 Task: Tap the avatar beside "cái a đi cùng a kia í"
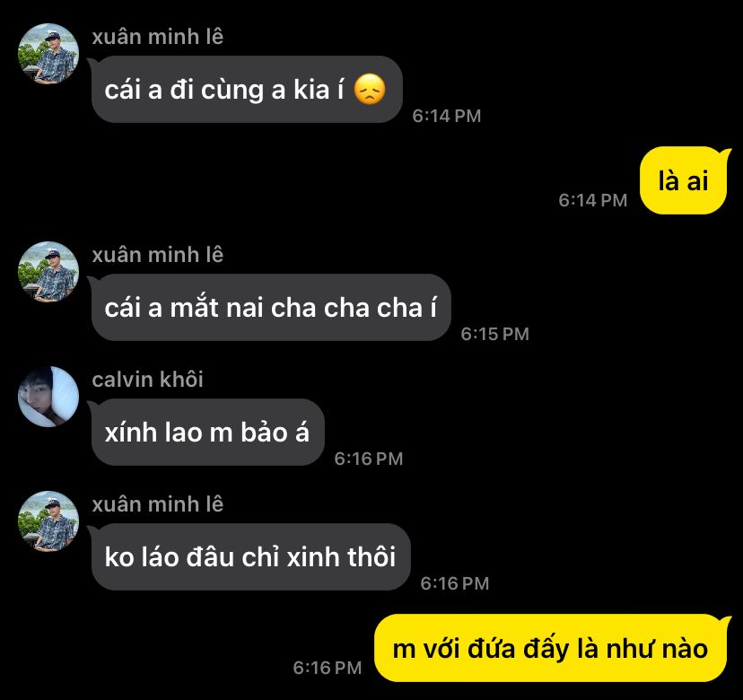(x=48, y=54)
